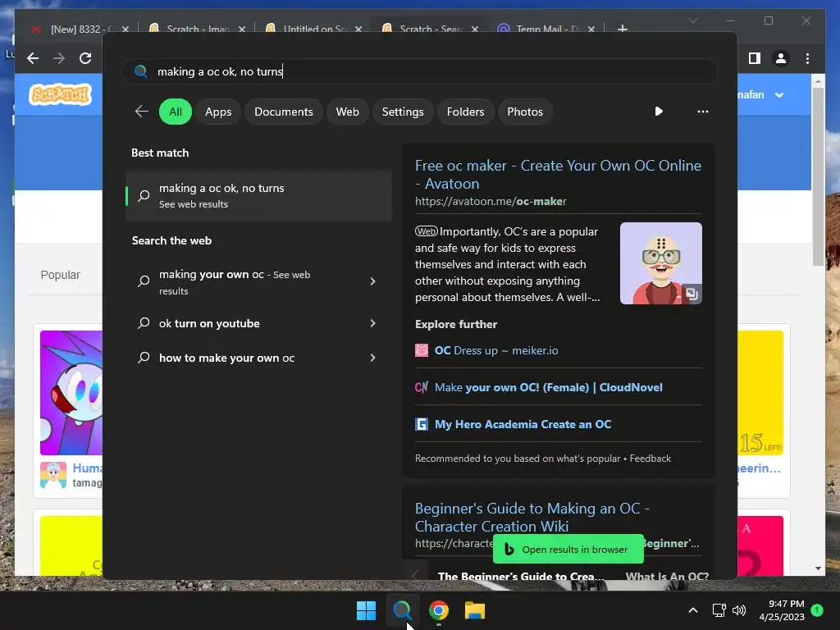Click the taskbar Search icon
840x630 pixels.
[x=402, y=610]
